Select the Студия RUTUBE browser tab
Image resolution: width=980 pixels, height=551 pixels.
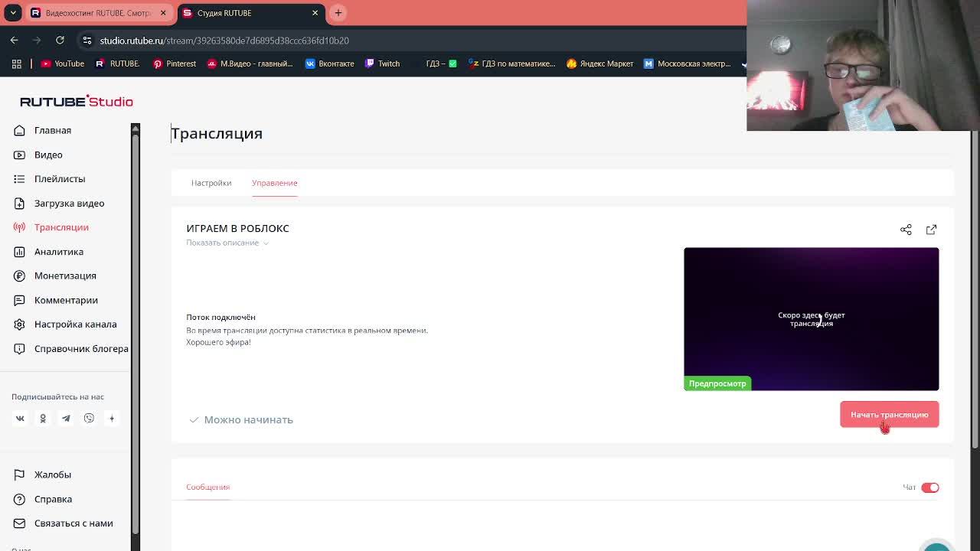pos(250,13)
